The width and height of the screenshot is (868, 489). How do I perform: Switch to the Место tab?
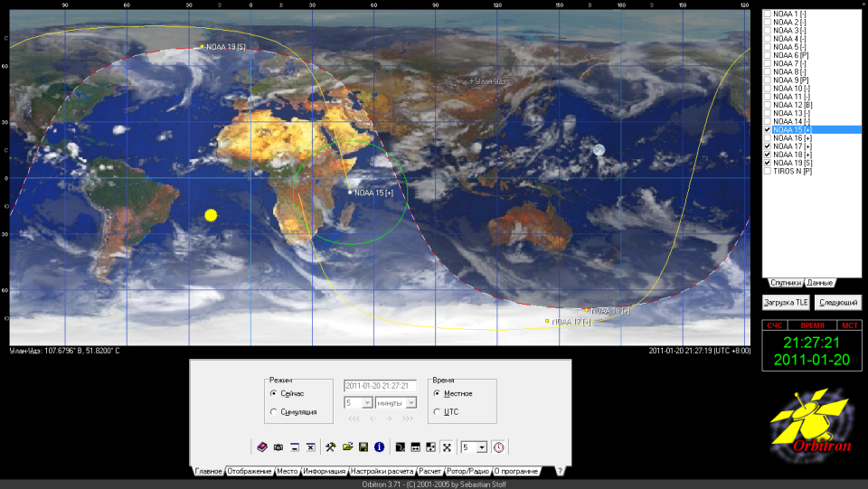coord(288,471)
